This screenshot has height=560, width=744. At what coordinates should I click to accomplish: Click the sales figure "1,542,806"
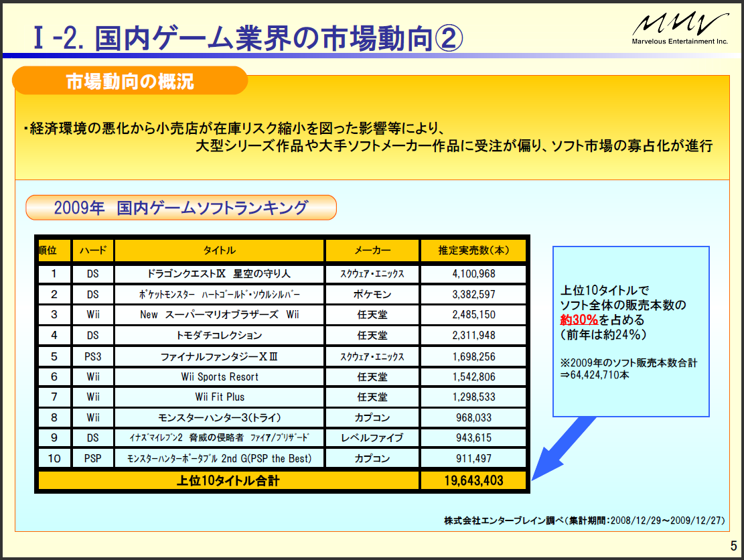coord(473,377)
